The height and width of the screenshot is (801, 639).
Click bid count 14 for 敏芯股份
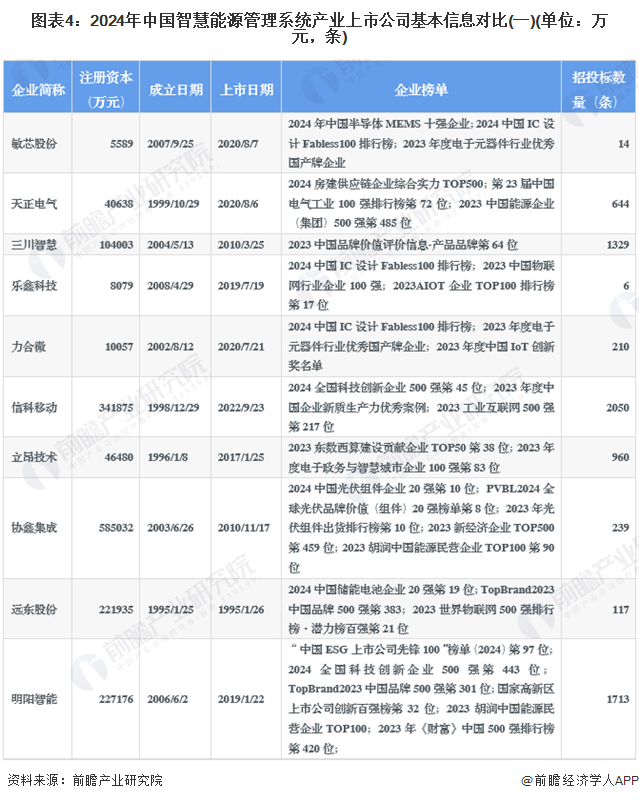coord(624,144)
